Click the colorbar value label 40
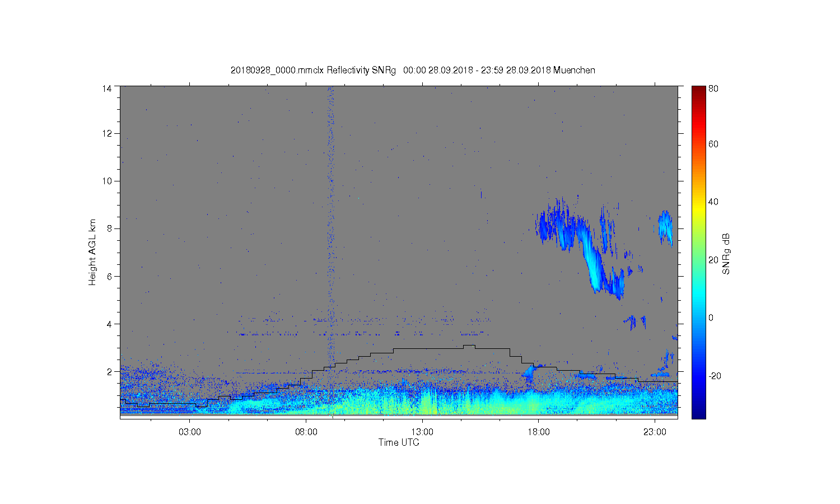Image resolution: width=840 pixels, height=504 pixels. pyautogui.click(x=713, y=202)
